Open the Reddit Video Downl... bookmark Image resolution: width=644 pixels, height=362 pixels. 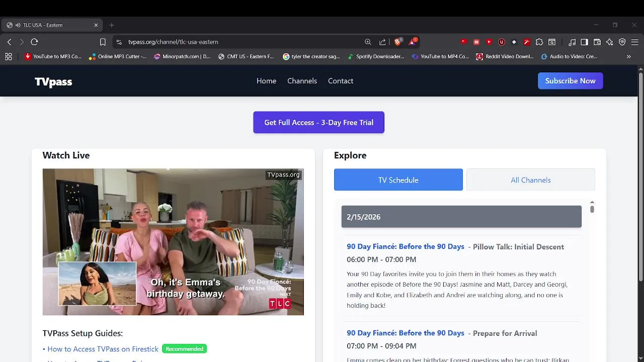[505, 57]
